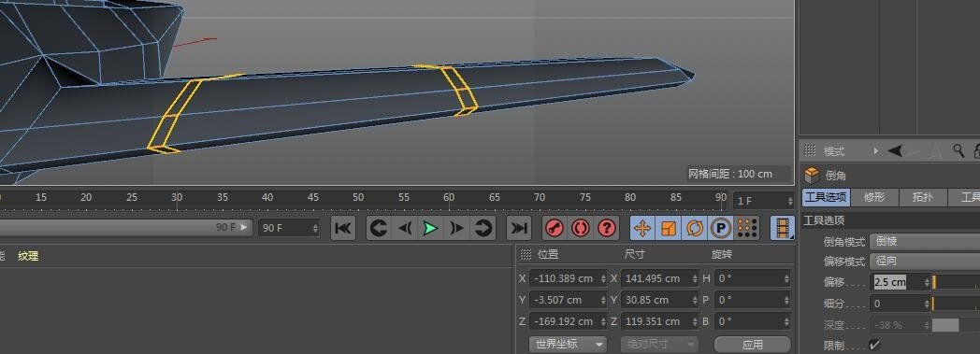This screenshot has height=354, width=980.
Task: Click the record active objects keyframe icon
Action: [x=554, y=228]
